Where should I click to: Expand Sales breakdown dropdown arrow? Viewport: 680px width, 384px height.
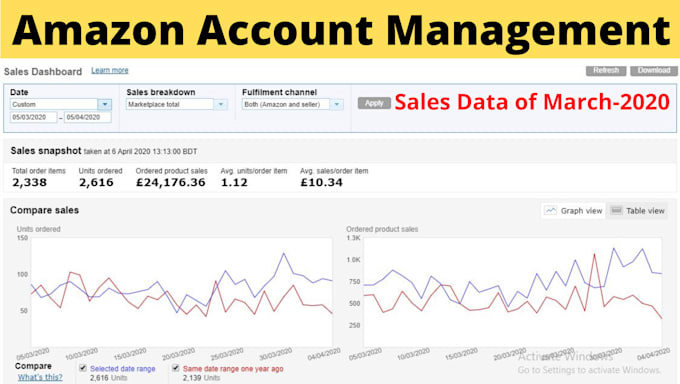pos(221,105)
